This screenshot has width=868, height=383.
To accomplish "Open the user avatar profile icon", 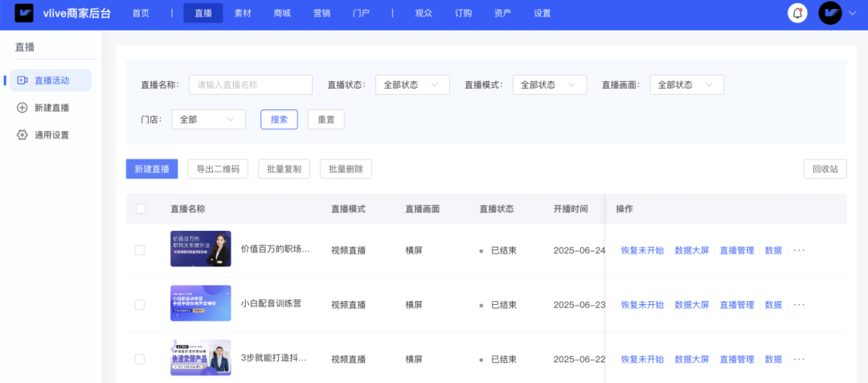I will click(829, 13).
